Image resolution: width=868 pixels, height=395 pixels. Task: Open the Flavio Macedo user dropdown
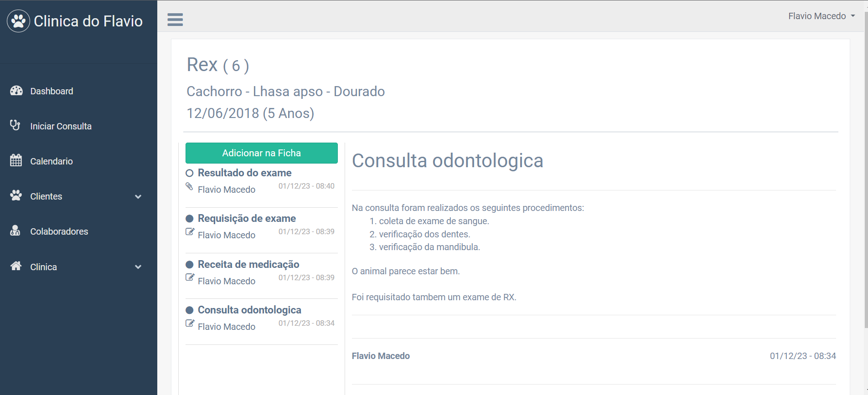(821, 16)
